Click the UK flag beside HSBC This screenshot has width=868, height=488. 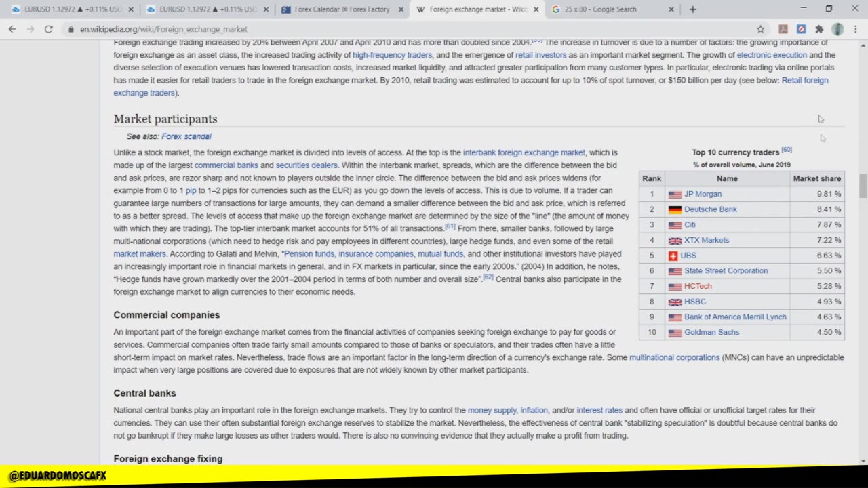[x=675, y=302]
